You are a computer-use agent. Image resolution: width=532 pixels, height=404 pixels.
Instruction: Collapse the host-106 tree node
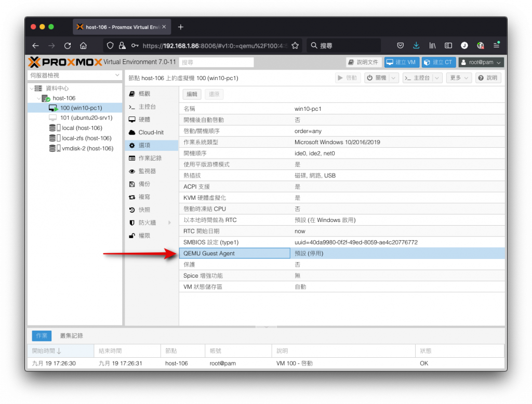(x=38, y=98)
